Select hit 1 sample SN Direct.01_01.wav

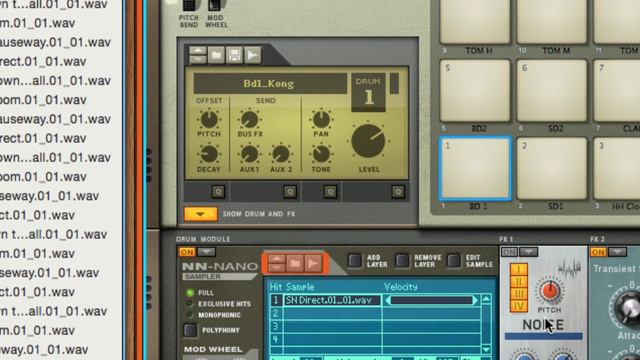332,300
